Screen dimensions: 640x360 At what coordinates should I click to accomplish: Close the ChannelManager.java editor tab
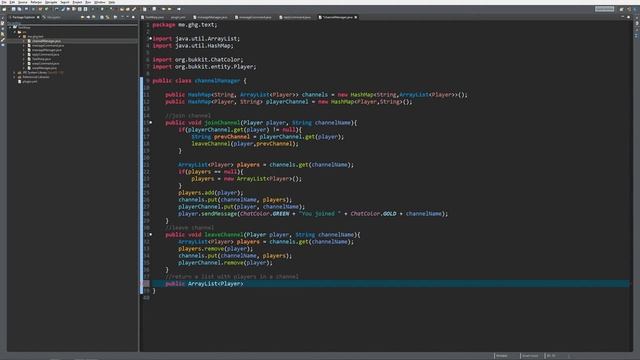(356, 17)
